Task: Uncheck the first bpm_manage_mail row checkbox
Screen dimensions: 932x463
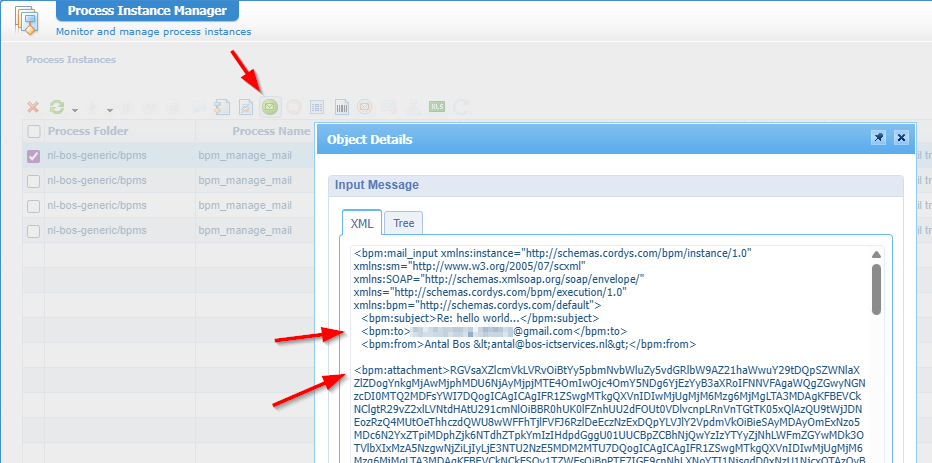Action: click(34, 156)
